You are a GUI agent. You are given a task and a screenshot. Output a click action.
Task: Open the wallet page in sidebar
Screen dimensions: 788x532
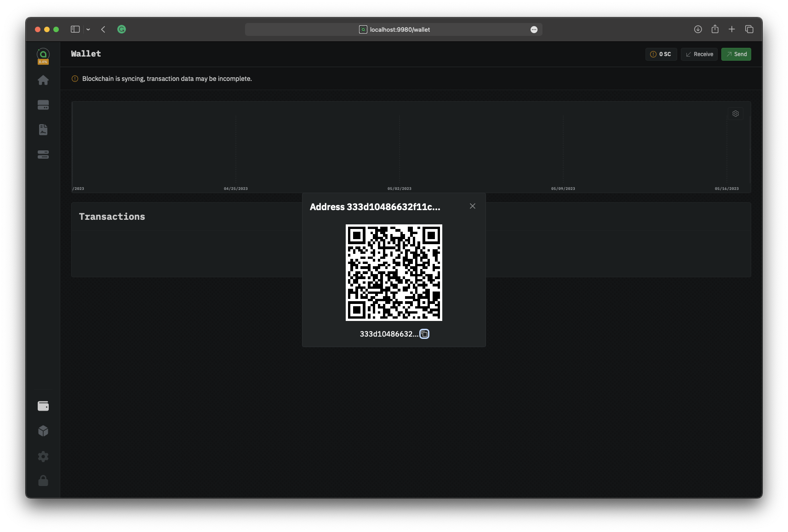pos(43,406)
